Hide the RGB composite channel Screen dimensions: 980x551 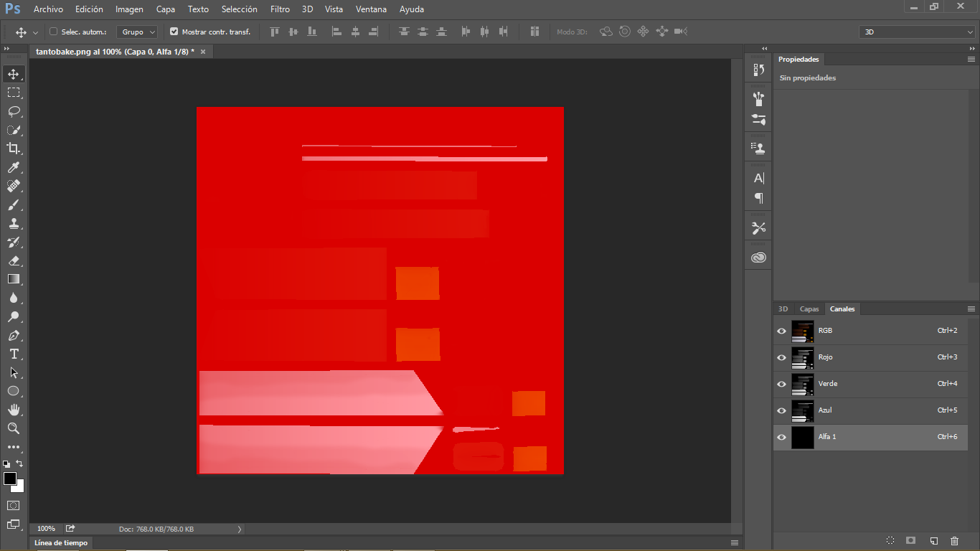[782, 331]
